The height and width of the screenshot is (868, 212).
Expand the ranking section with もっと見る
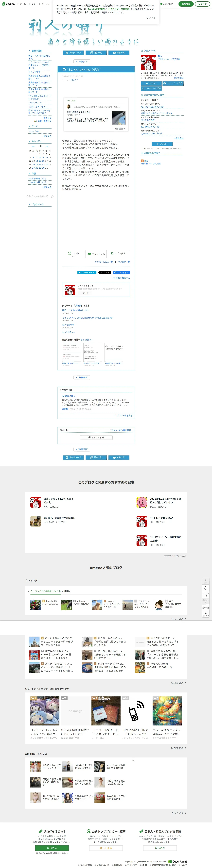coord(179,619)
